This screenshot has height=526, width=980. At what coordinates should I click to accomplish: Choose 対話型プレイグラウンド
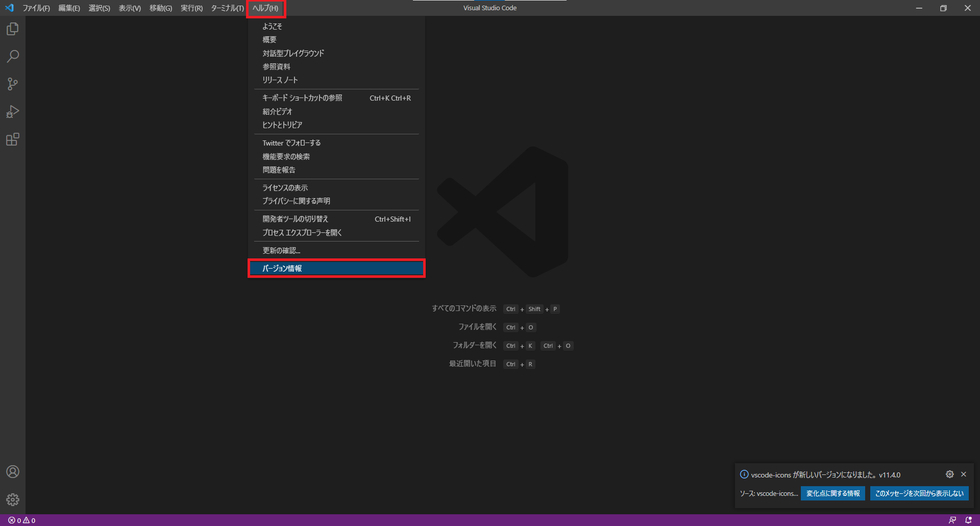tap(336, 53)
